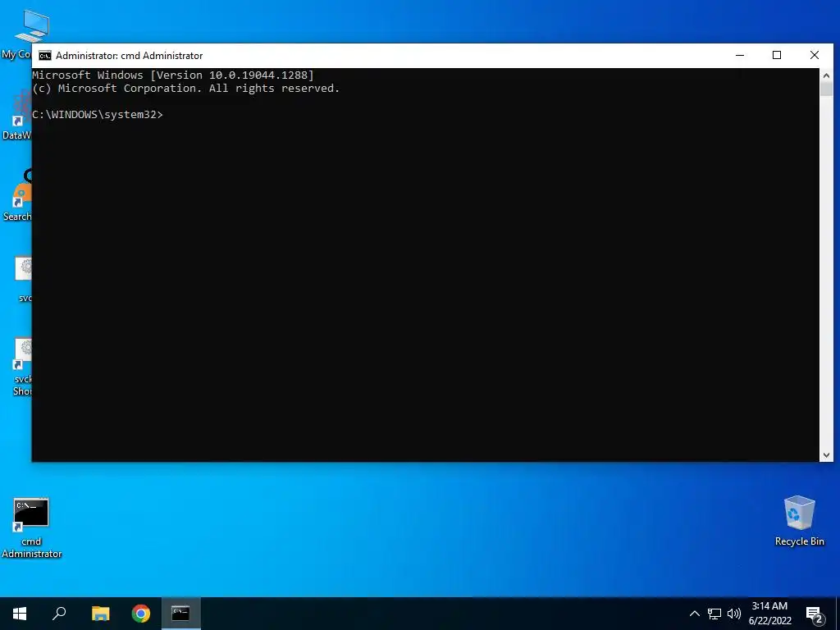Click the cmd vertical scrollbar thumb
Viewport: 840px width, 630px height.
click(x=826, y=89)
